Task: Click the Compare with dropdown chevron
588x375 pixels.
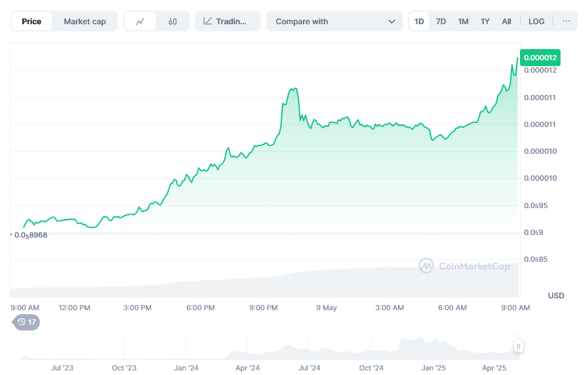Action: pyautogui.click(x=392, y=22)
